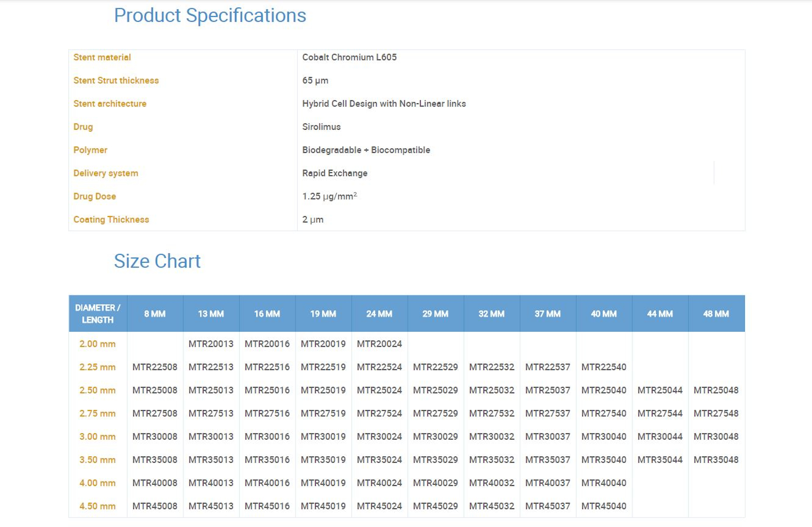Click product code MTR20013
Viewport: 812px width, 527px height.
click(x=211, y=344)
